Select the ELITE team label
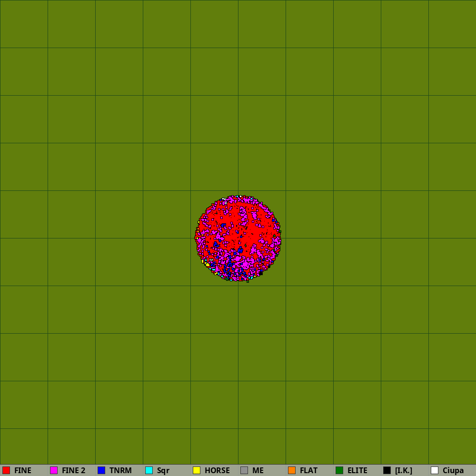Viewport: 476px width, 476px height. point(357,470)
